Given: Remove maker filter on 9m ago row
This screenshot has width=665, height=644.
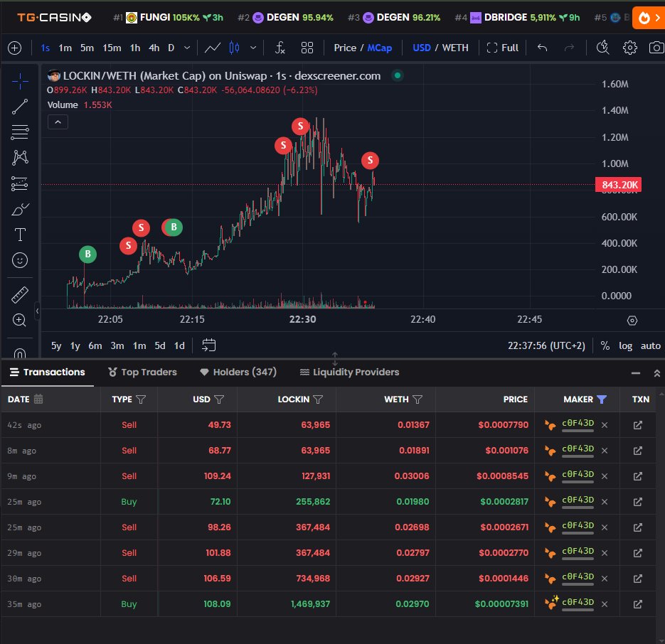Looking at the screenshot, I should pyautogui.click(x=605, y=476).
